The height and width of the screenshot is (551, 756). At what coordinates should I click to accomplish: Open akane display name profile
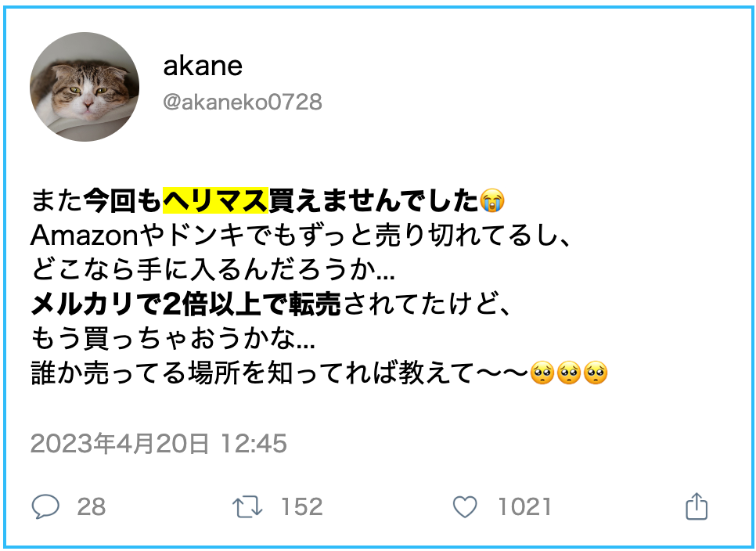[203, 66]
